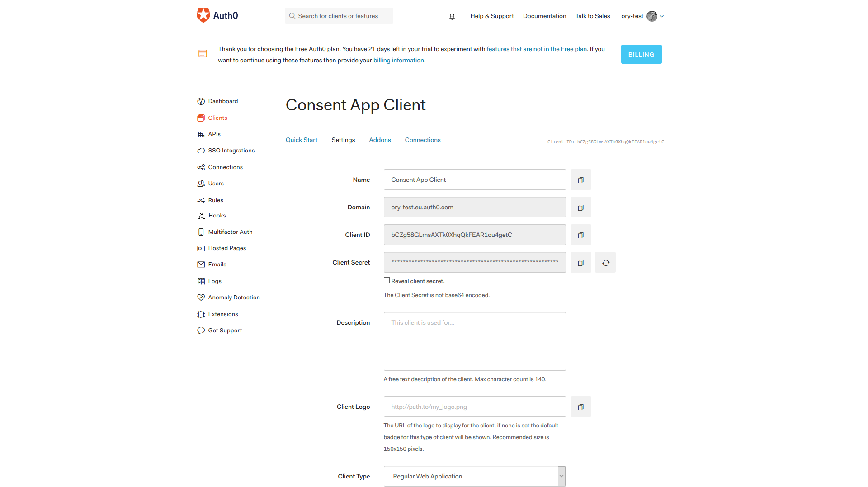Click the Rules shuffle icon
868x487 pixels.
coord(201,200)
